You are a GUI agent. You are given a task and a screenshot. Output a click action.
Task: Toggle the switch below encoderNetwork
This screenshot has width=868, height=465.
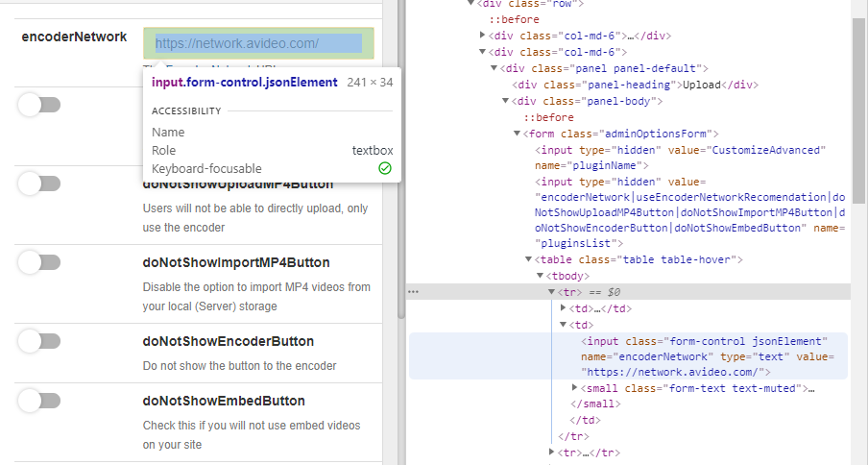coord(39,105)
